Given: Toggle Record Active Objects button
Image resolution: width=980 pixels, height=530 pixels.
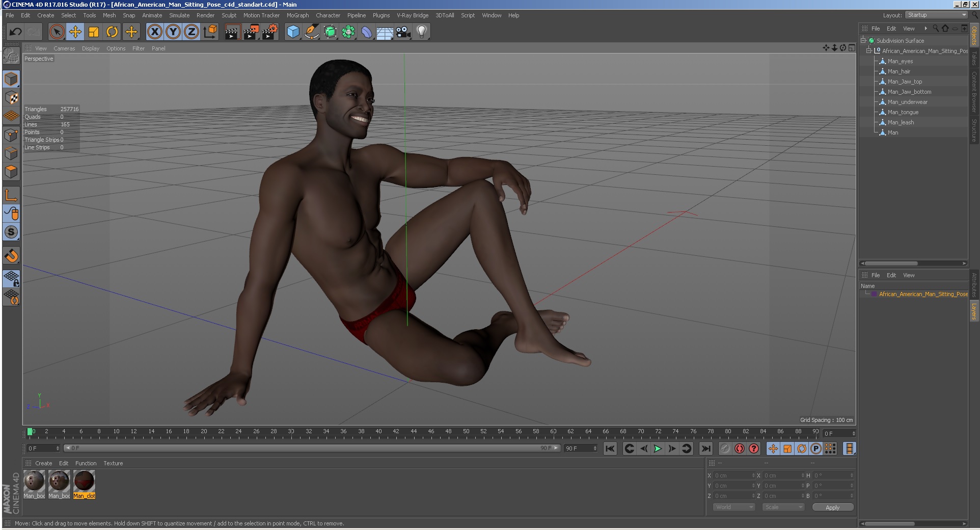Looking at the screenshot, I should (725, 448).
